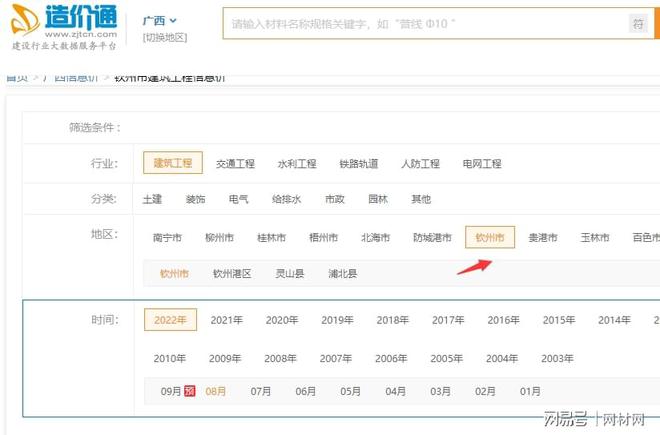Pick the 03月 month

coord(441,392)
